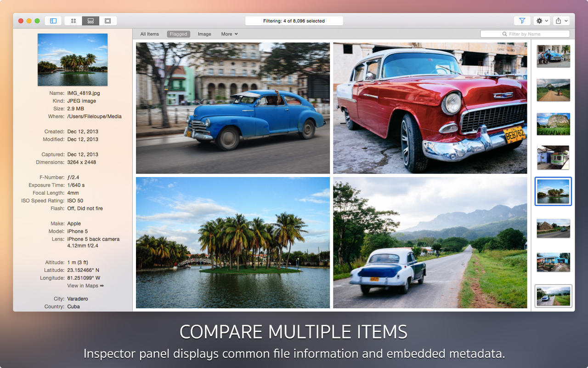Select the large palm tree island photo

[x=233, y=242]
